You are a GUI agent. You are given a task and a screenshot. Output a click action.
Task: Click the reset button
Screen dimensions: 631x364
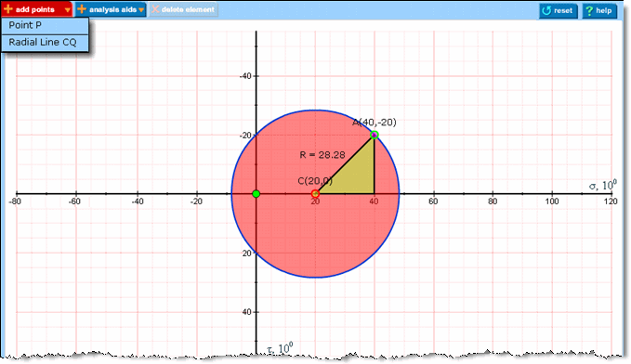559,11
